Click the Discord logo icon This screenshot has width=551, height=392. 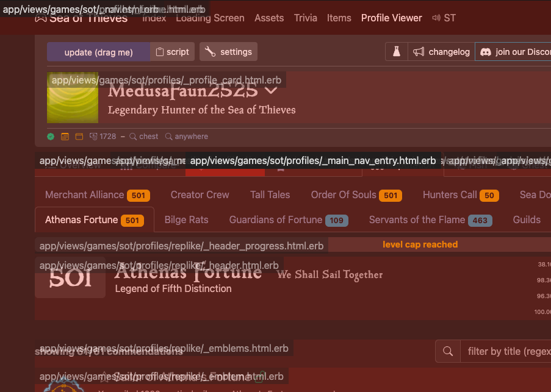(486, 52)
